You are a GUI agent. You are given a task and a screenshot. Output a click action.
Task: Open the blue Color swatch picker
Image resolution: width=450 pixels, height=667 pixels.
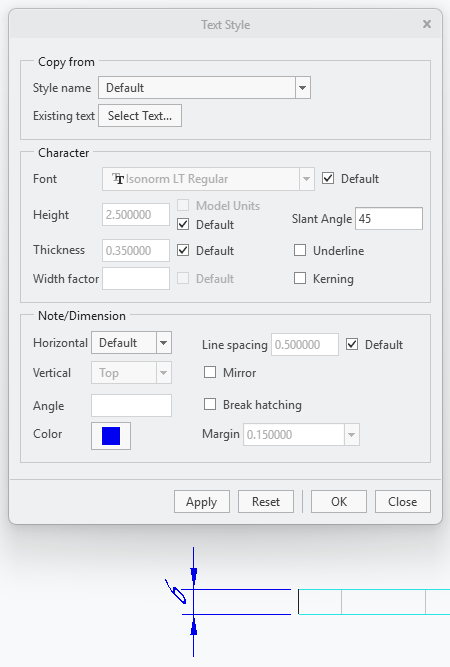tap(111, 436)
